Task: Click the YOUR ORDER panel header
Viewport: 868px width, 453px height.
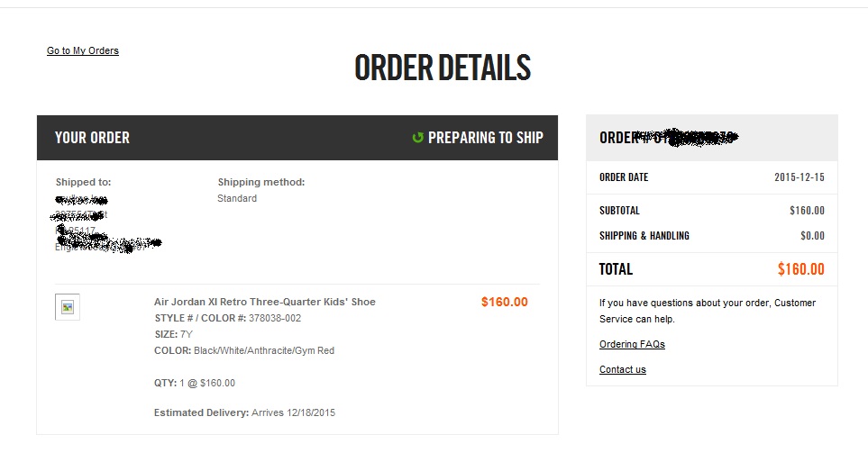Action: pos(92,138)
